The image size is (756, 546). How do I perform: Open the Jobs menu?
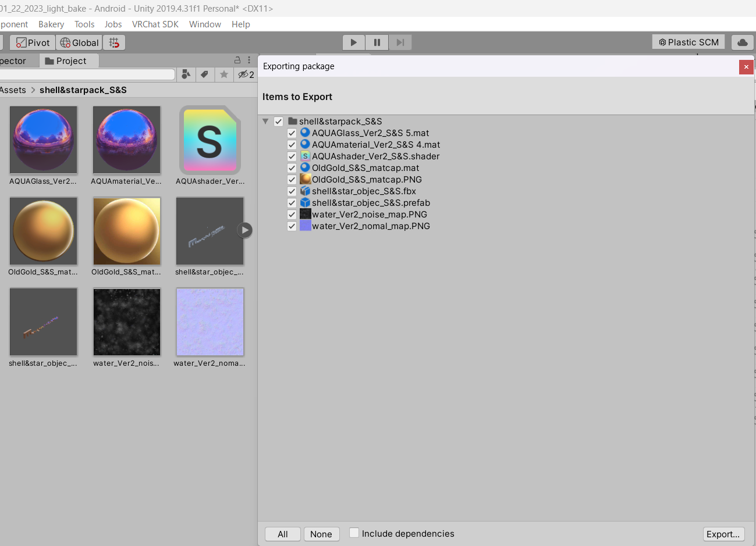113,24
